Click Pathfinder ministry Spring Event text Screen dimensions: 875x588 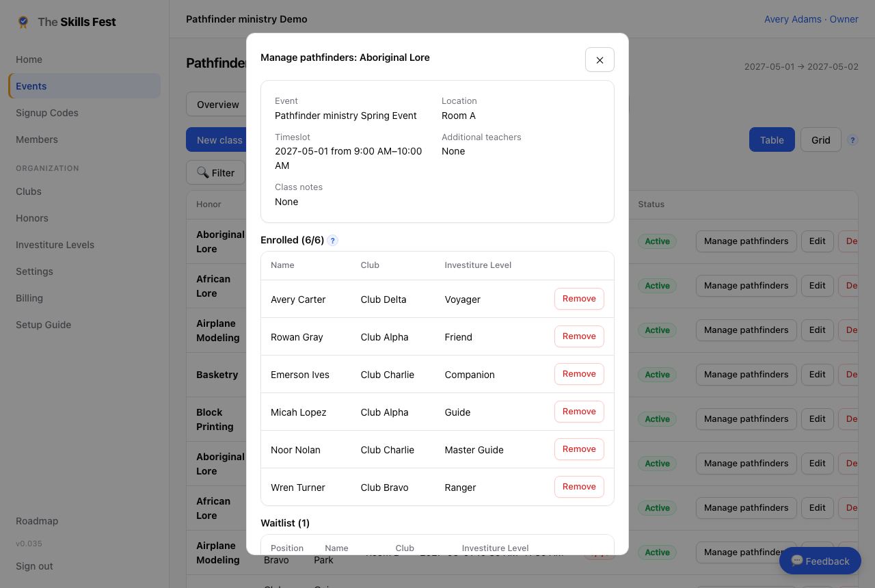pyautogui.click(x=346, y=116)
